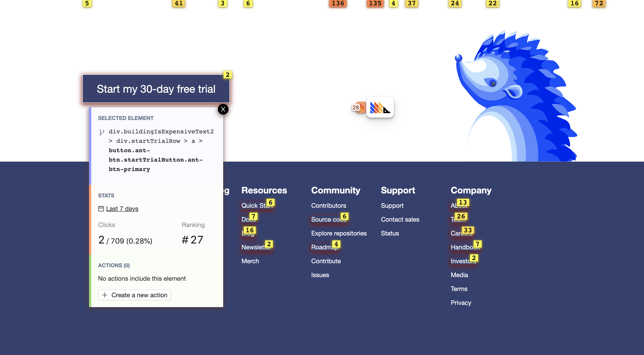Click Start my 30-day free trial button
This screenshot has width=644, height=355.
click(156, 89)
